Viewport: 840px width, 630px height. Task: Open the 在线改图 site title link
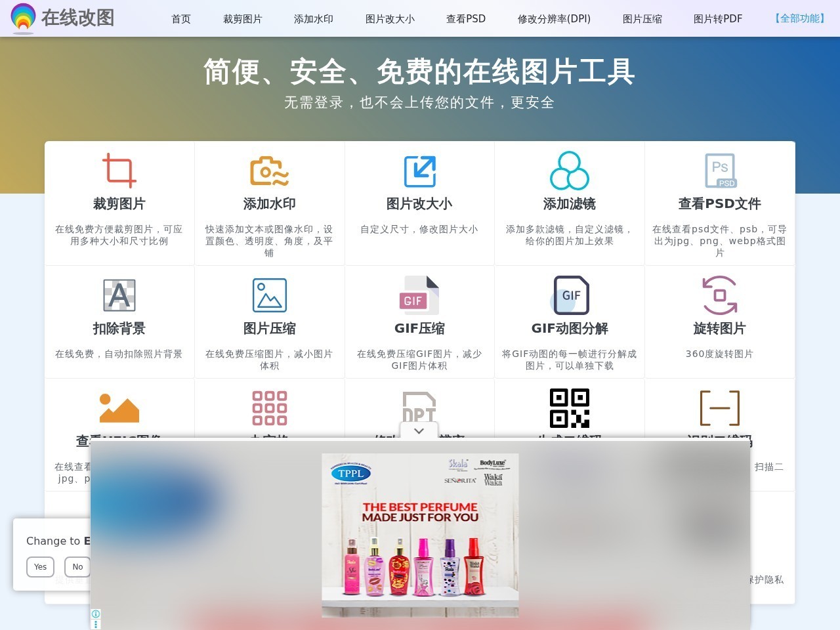click(78, 17)
